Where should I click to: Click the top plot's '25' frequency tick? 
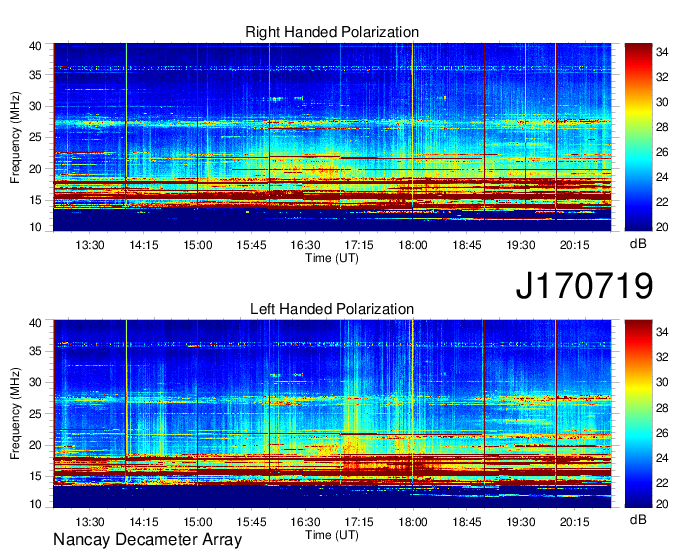35,137
